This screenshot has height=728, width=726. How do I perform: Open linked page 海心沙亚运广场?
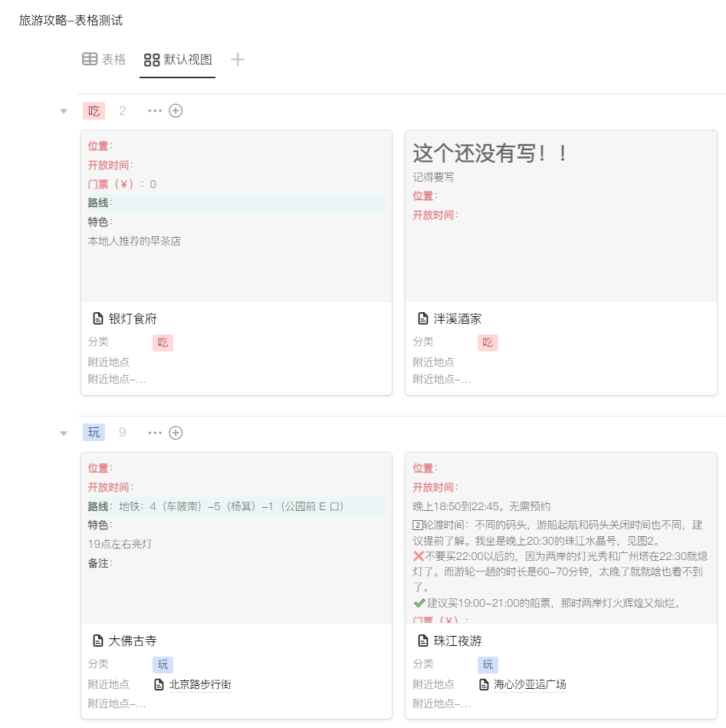pyautogui.click(x=529, y=685)
